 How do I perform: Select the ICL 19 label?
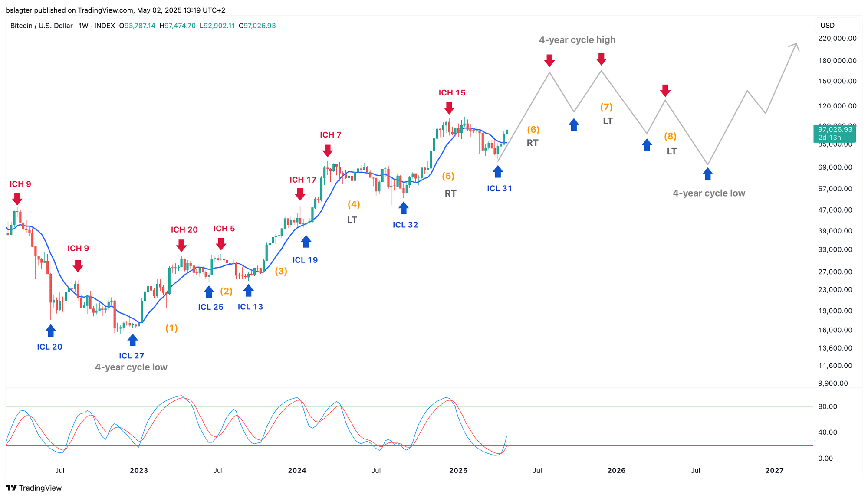click(x=305, y=260)
